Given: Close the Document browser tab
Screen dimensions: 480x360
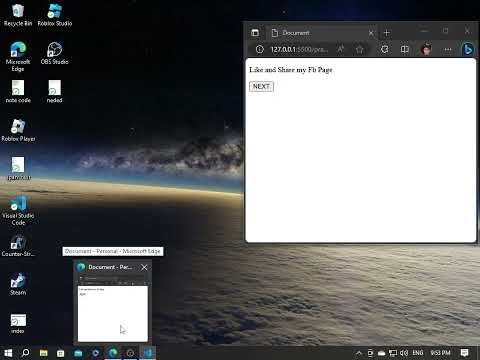Looking at the screenshot, I should [371, 33].
